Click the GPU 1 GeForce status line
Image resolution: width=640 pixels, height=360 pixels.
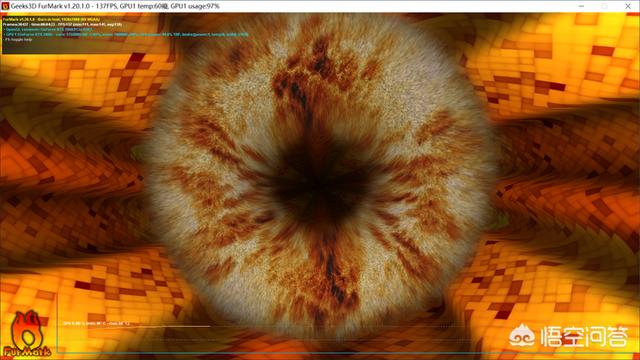tap(126, 35)
